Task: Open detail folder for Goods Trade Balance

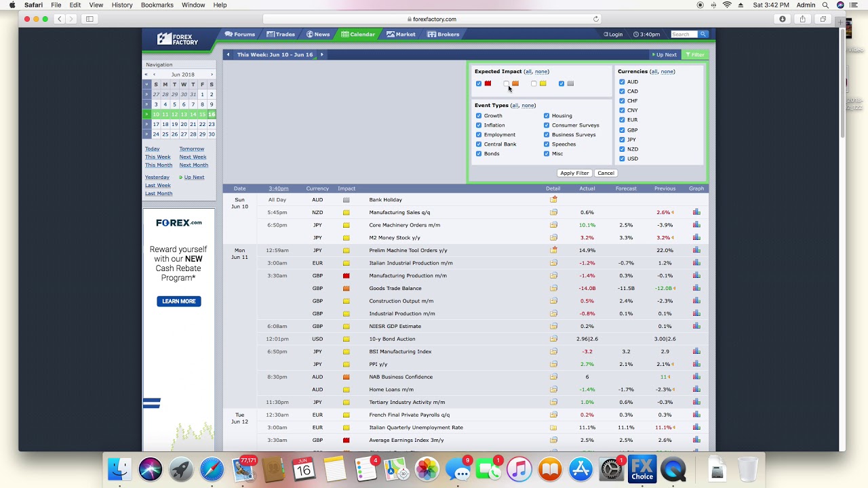Action: pyautogui.click(x=553, y=288)
